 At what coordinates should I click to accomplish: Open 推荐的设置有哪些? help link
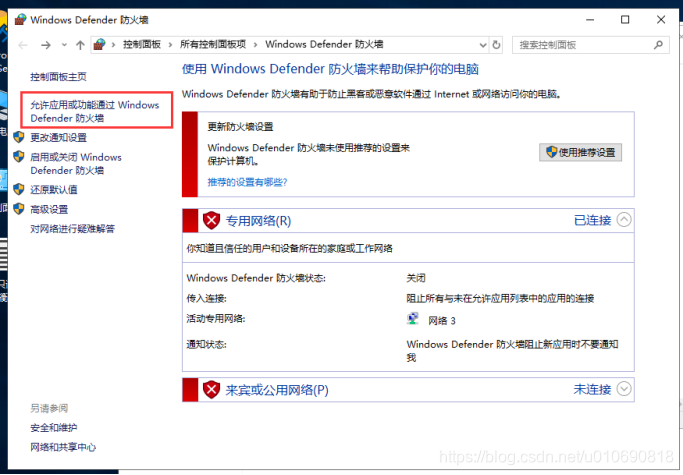tap(247, 182)
